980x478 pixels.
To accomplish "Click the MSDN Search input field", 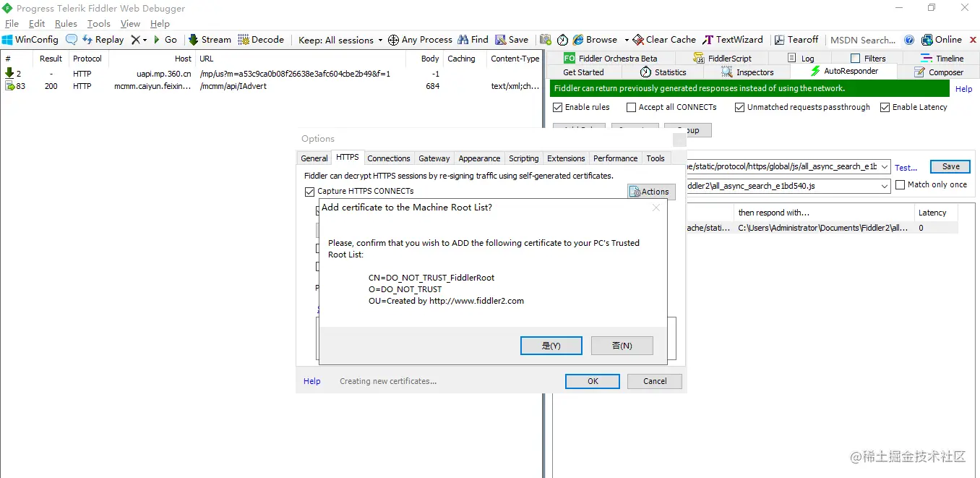I will [x=863, y=40].
